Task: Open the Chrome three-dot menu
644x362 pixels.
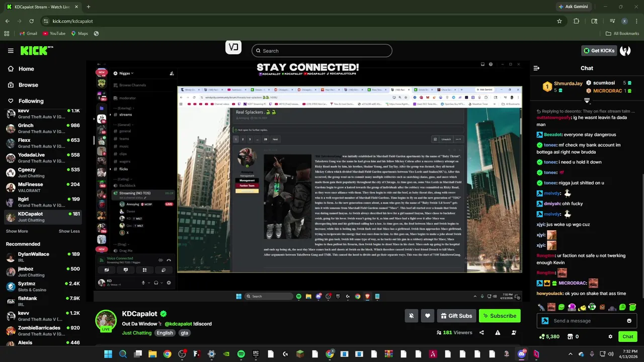Action: tap(636, 21)
